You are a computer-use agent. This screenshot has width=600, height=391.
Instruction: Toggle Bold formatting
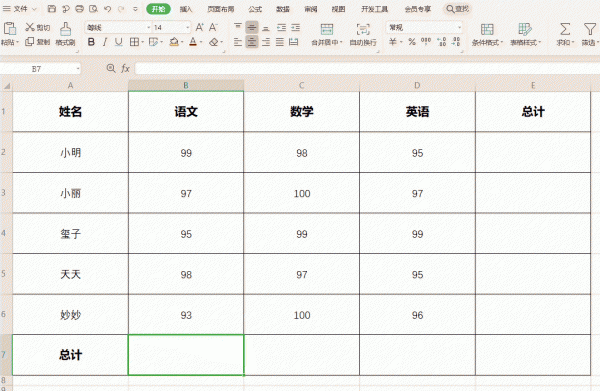point(91,42)
